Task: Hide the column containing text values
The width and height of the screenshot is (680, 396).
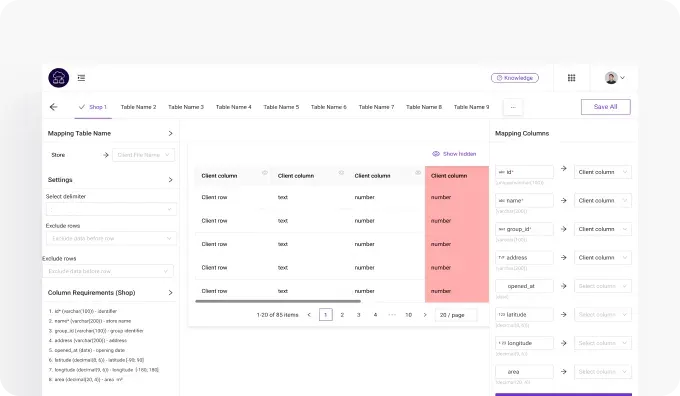Action: (341, 173)
